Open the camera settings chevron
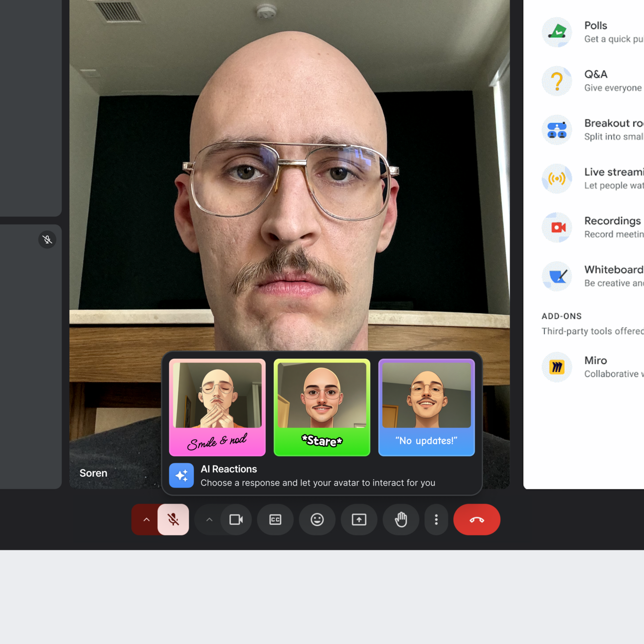 click(x=209, y=519)
